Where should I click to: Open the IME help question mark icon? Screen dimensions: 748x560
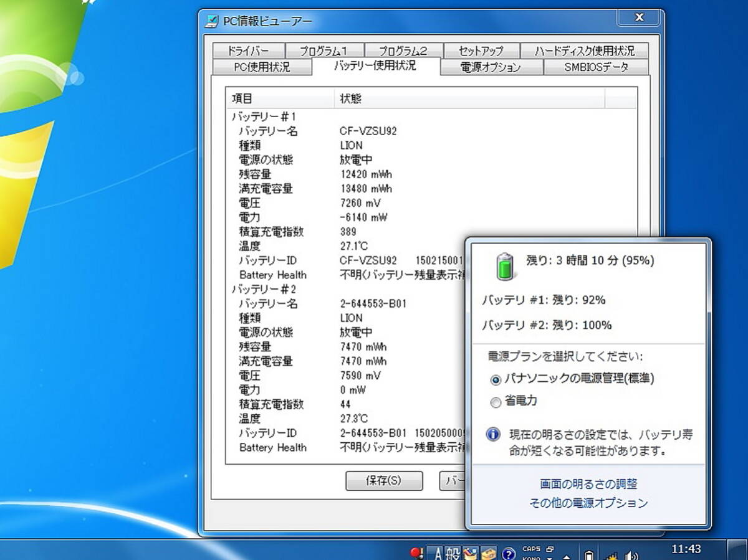509,554
